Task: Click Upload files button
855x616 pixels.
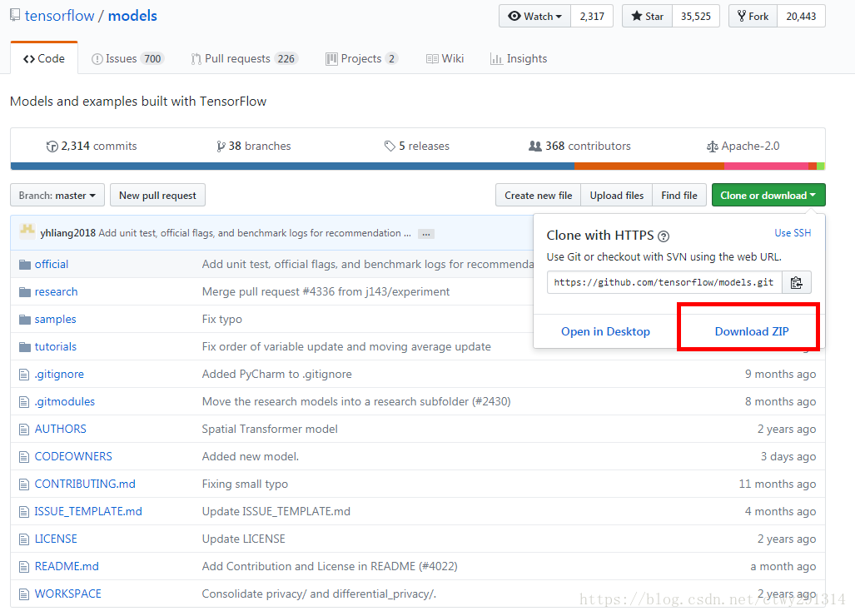Action: click(617, 195)
